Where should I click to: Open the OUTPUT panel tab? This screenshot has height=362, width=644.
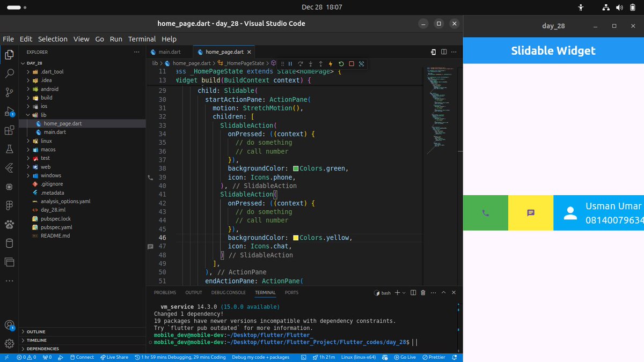point(194,293)
